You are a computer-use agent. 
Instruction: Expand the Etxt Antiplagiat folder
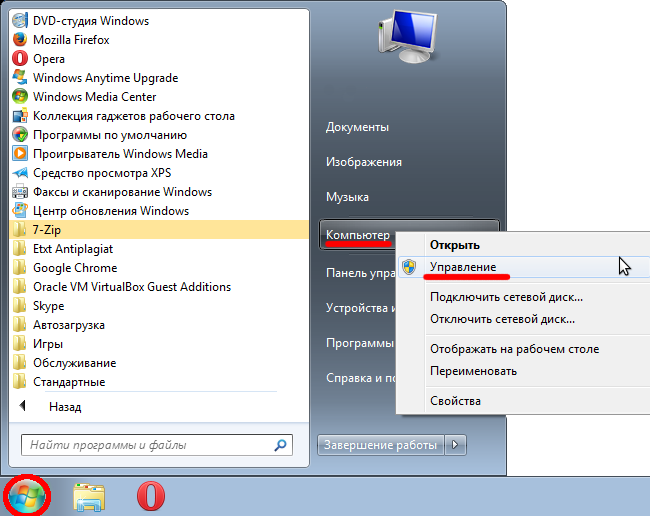click(x=159, y=249)
